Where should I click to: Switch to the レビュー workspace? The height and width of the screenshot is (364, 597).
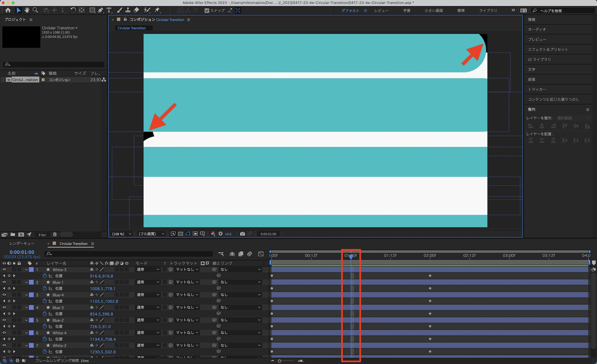point(381,10)
